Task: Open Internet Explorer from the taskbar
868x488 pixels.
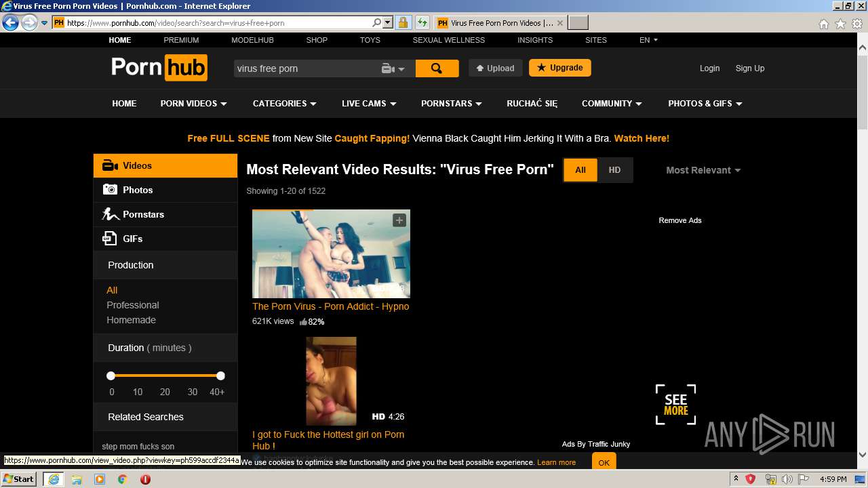Action: [x=53, y=479]
